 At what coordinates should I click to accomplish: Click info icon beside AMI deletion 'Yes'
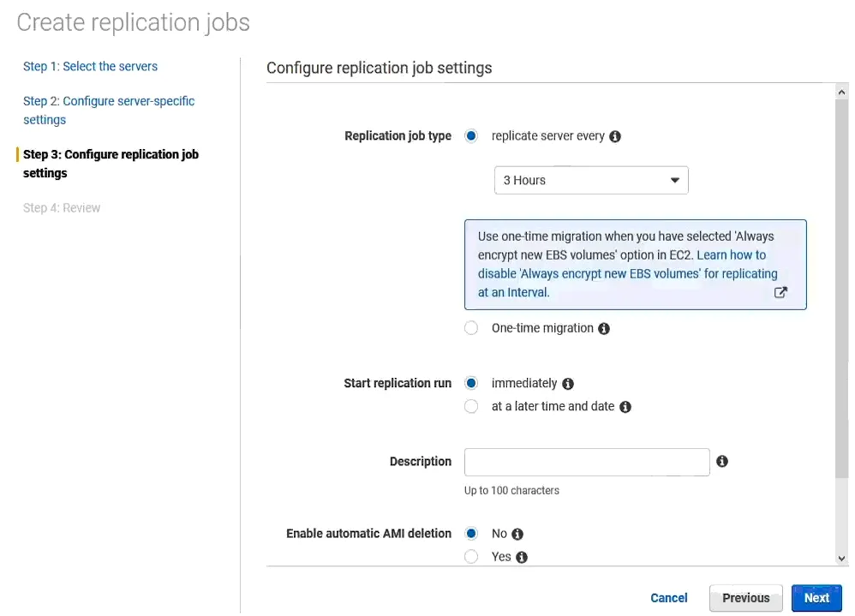click(522, 557)
